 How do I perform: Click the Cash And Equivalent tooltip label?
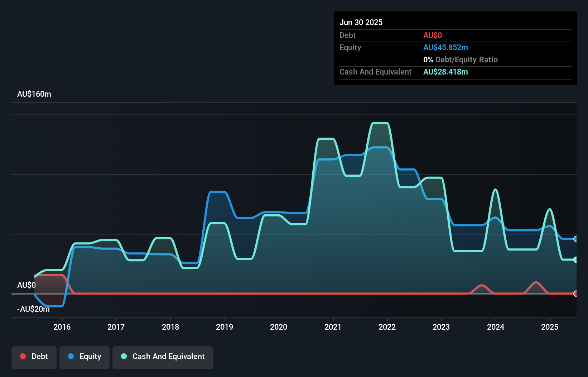point(375,72)
